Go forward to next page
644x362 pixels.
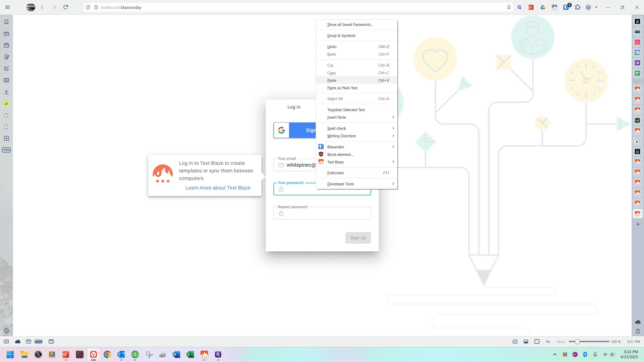coord(54,7)
